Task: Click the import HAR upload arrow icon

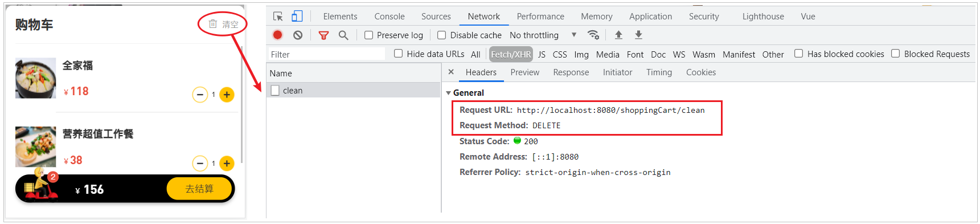Action: (618, 35)
